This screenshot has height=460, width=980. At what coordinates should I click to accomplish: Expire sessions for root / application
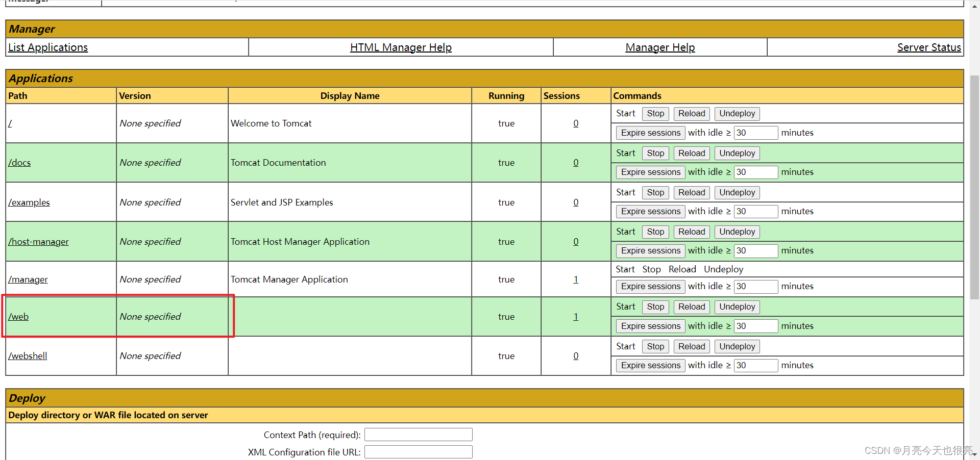pyautogui.click(x=651, y=133)
